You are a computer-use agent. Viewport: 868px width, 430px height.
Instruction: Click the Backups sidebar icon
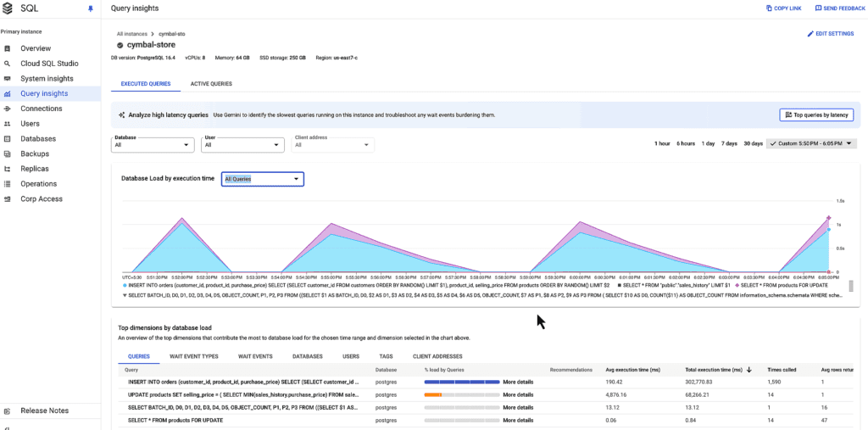click(7, 154)
